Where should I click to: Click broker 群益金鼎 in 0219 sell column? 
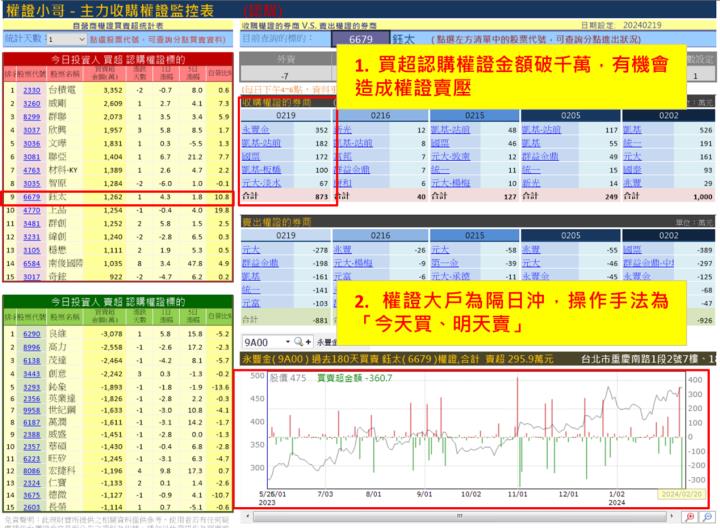tap(260, 263)
